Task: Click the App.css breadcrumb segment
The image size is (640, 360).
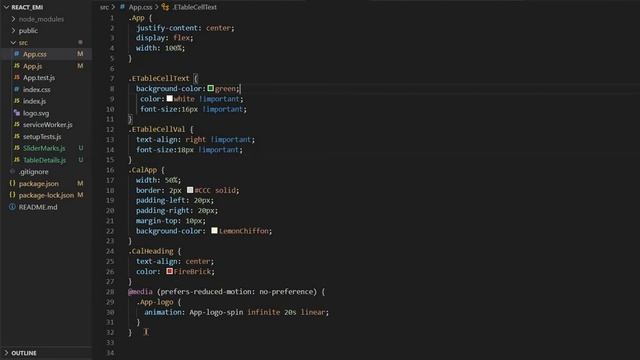Action: point(140,7)
